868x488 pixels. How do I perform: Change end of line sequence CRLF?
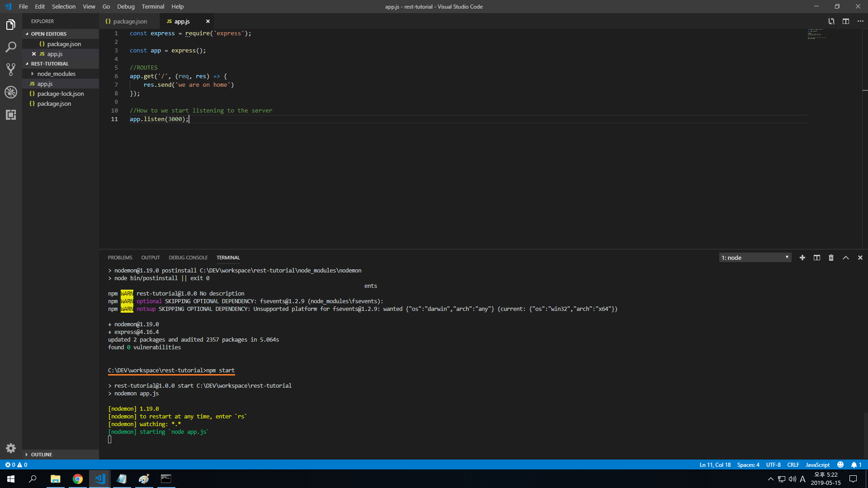tap(793, 465)
